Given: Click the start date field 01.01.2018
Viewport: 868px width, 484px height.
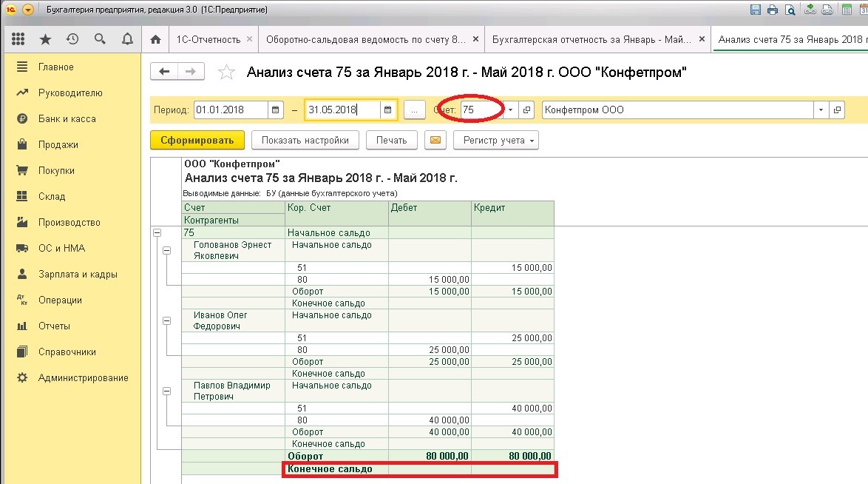Looking at the screenshot, I should 231,110.
